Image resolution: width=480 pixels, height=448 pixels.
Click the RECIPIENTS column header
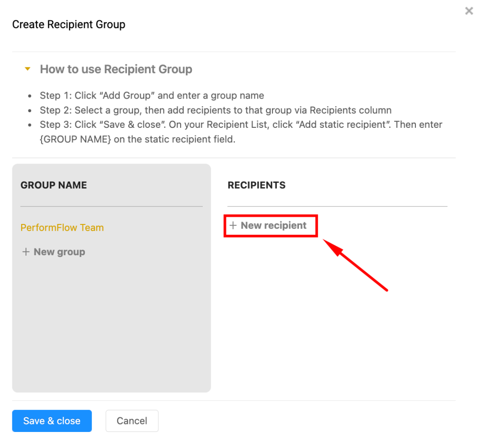[x=257, y=185]
